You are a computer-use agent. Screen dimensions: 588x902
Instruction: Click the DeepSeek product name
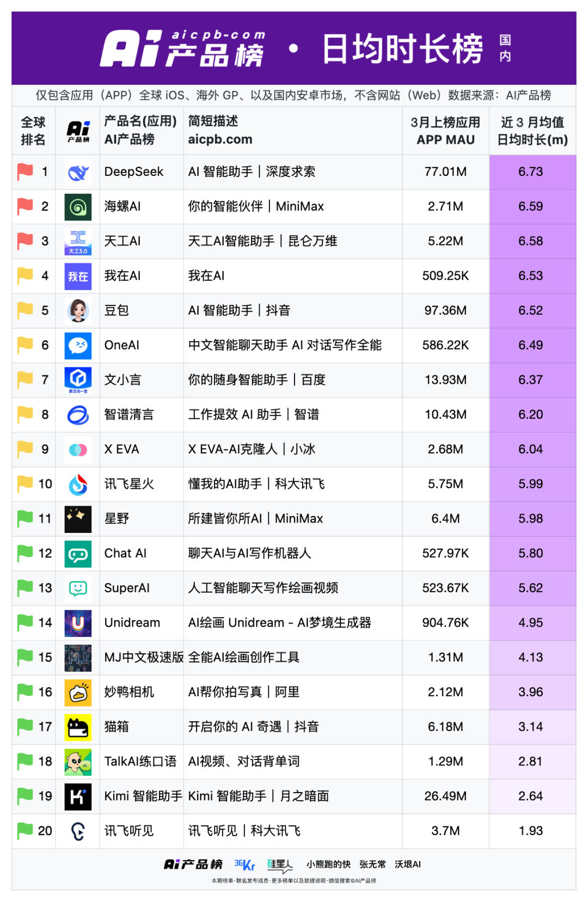pos(134,171)
